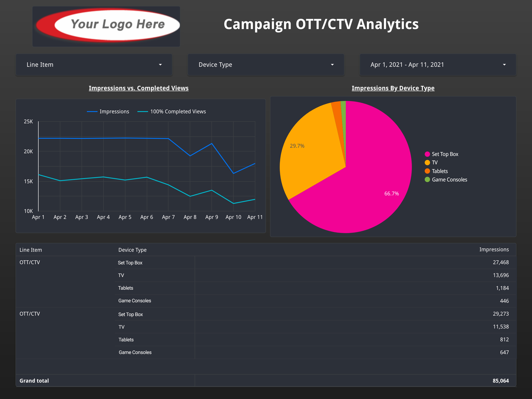
Task: Click the Apr 1 x-axis label
Action: [38, 217]
